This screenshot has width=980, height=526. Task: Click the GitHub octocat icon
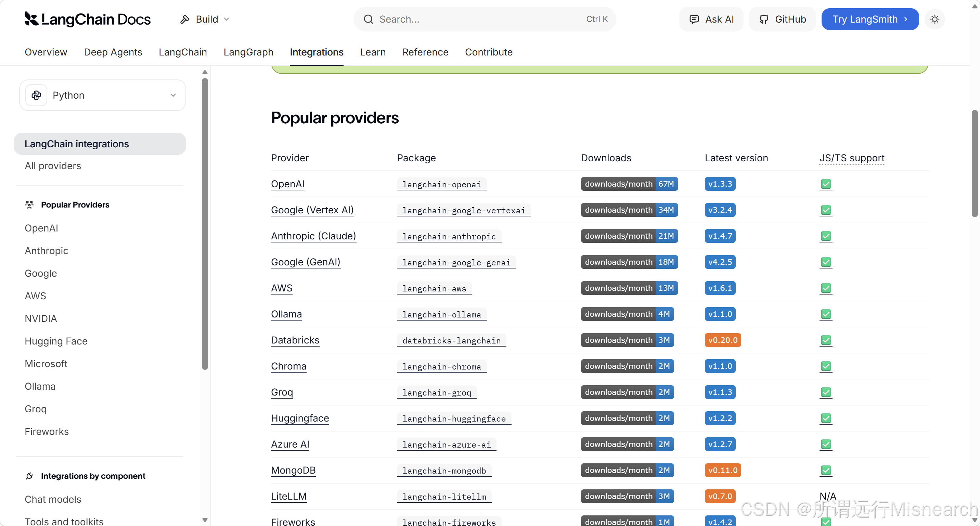[764, 20]
